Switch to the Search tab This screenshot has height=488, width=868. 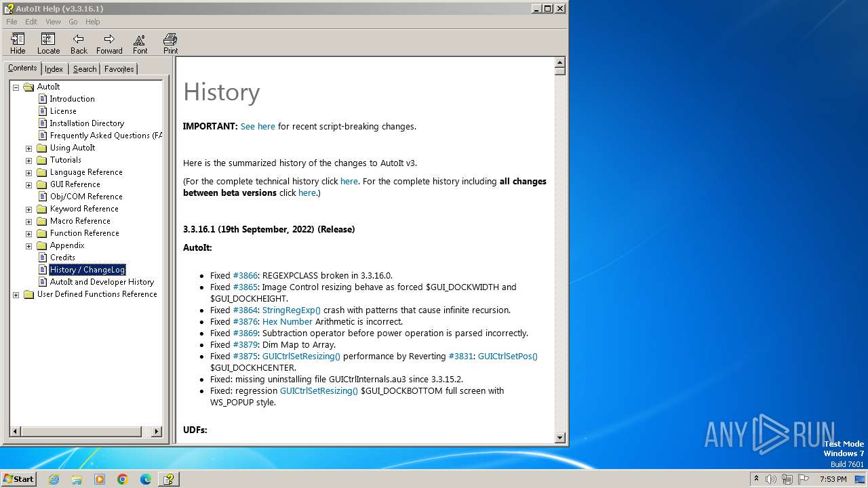pyautogui.click(x=85, y=69)
